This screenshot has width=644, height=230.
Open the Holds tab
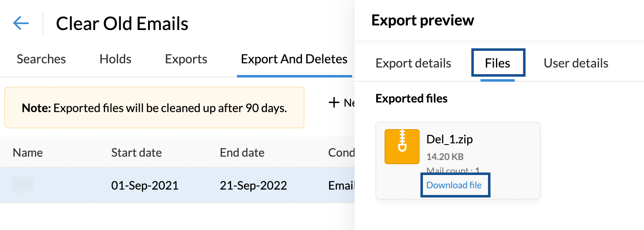(x=116, y=59)
